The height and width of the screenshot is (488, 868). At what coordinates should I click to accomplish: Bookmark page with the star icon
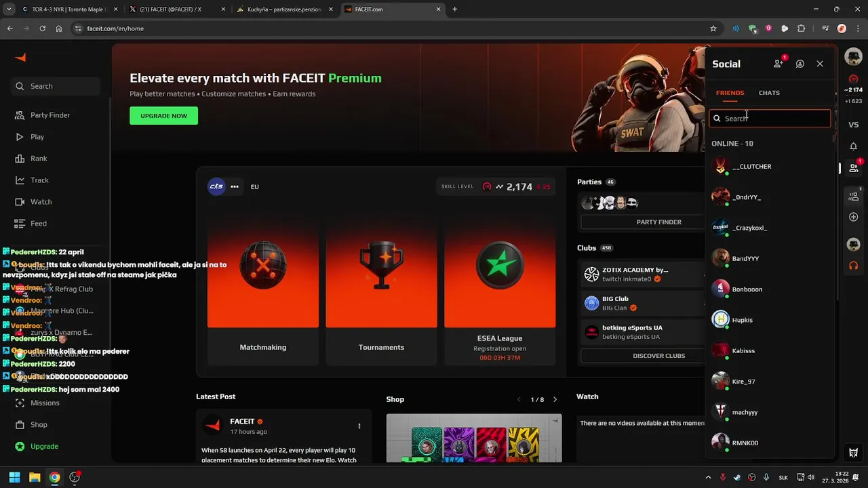(713, 28)
